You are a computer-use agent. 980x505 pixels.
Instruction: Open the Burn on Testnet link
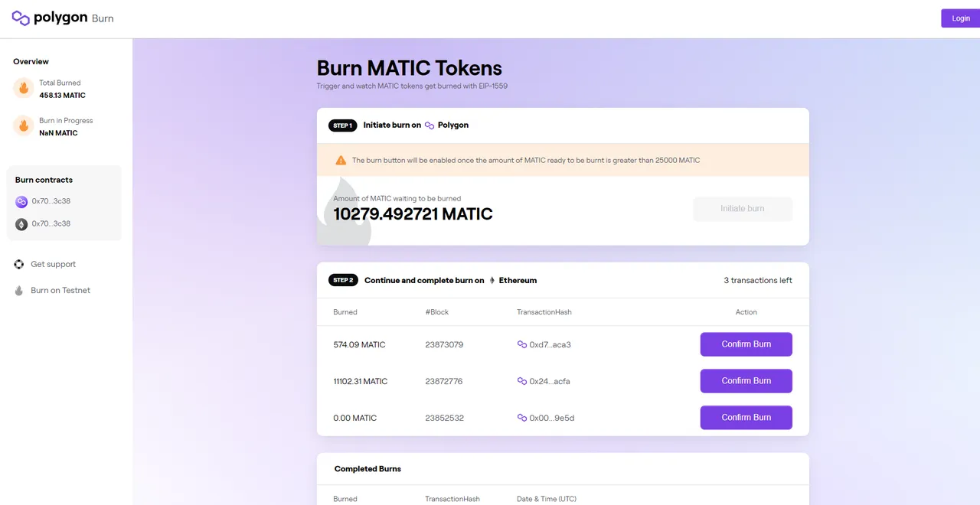tap(60, 290)
